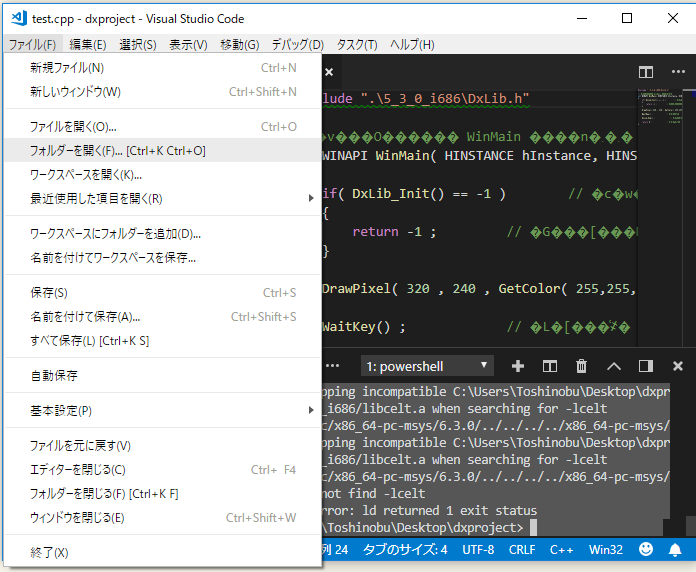
Task: Open the デバッグ(D) menu
Action: [298, 44]
